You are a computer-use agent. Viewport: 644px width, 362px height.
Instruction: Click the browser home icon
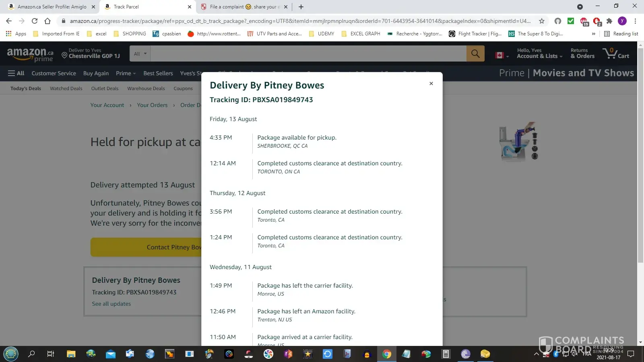47,21
